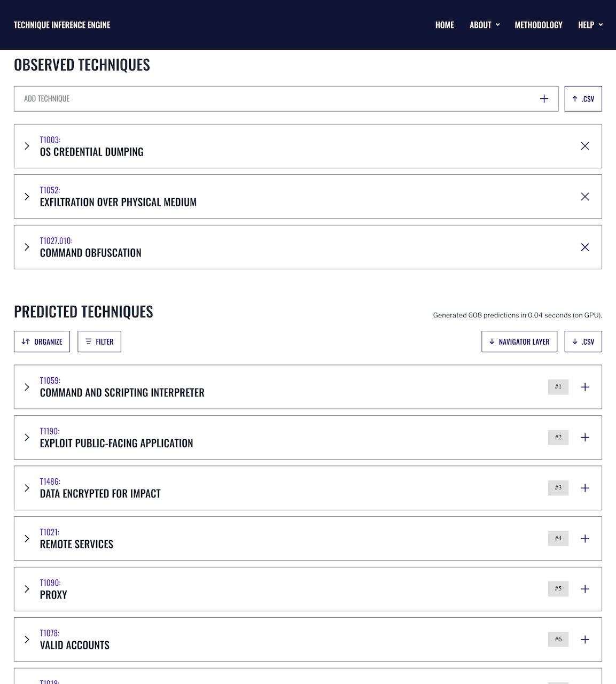Navigate to Home in the navbar
The height and width of the screenshot is (684, 616).
(445, 25)
